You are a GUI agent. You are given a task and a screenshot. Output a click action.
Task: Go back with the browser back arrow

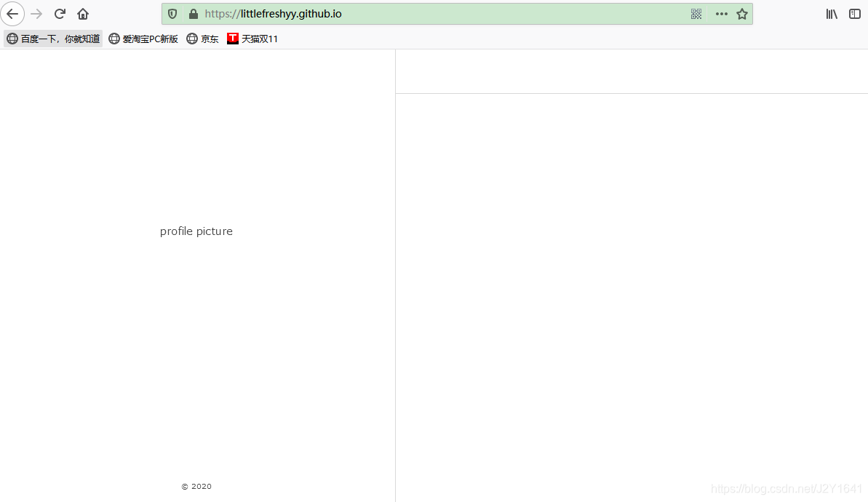(12, 14)
